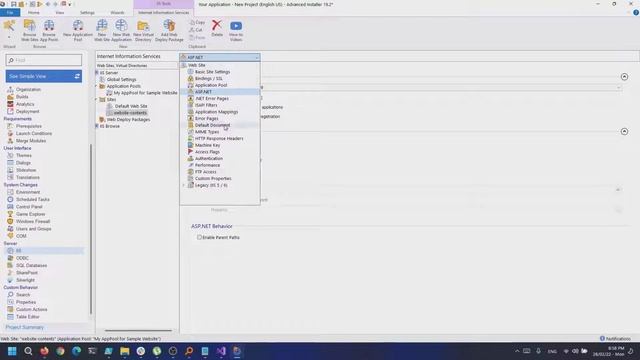Image resolution: width=640 pixels, height=360 pixels.
Task: Select Web Deploy Packages tree item
Action: (x=128, y=120)
